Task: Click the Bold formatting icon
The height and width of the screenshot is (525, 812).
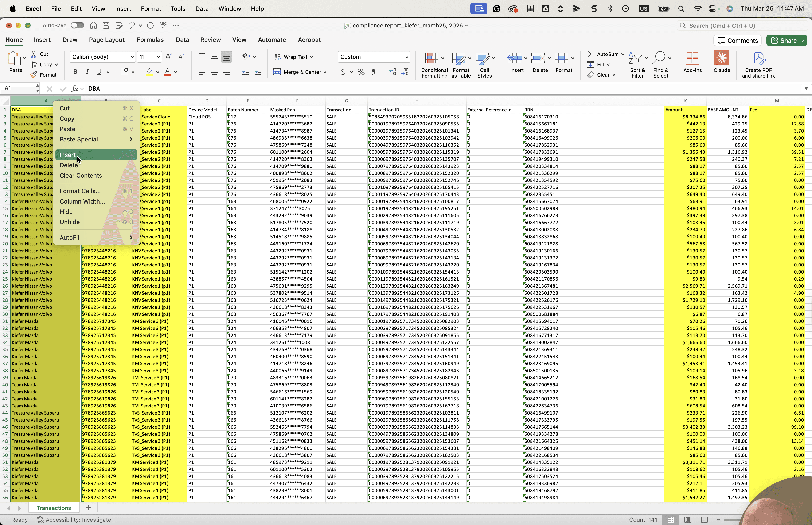Action: [75, 72]
